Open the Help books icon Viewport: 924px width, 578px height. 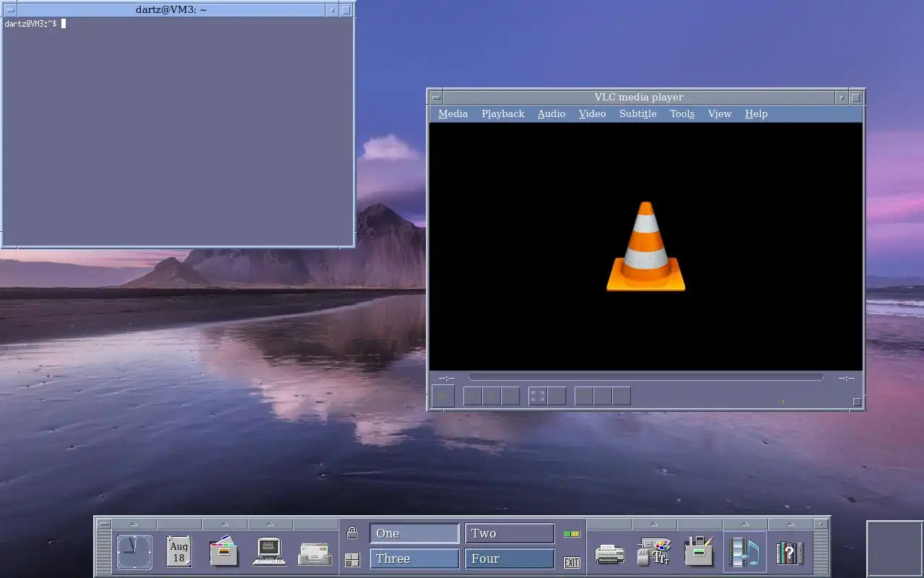coord(790,553)
